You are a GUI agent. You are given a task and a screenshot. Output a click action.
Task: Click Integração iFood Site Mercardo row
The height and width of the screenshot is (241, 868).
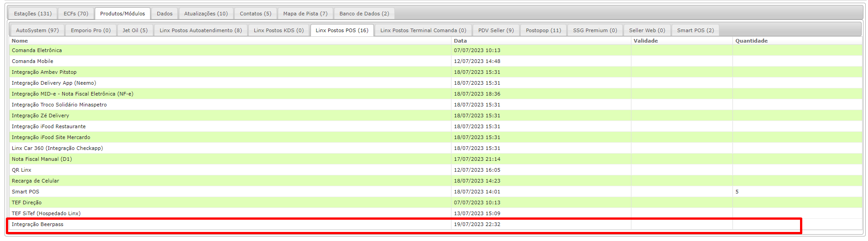[436, 137]
